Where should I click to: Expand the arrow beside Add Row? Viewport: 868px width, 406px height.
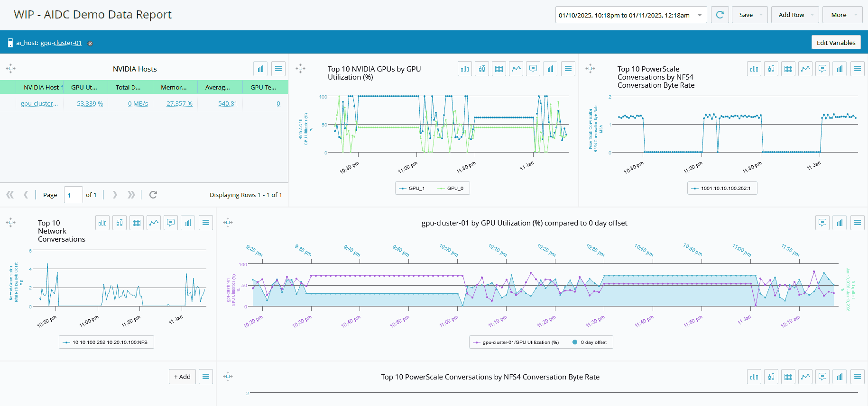tap(812, 15)
